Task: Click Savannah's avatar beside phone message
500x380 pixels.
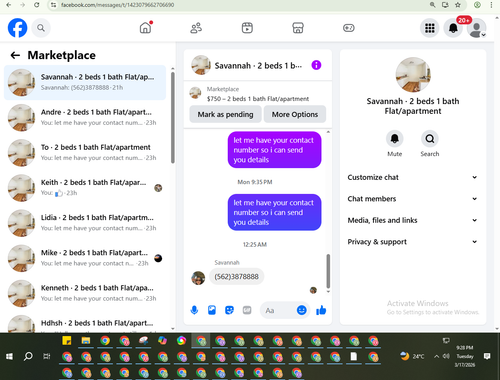Action: click(x=198, y=278)
